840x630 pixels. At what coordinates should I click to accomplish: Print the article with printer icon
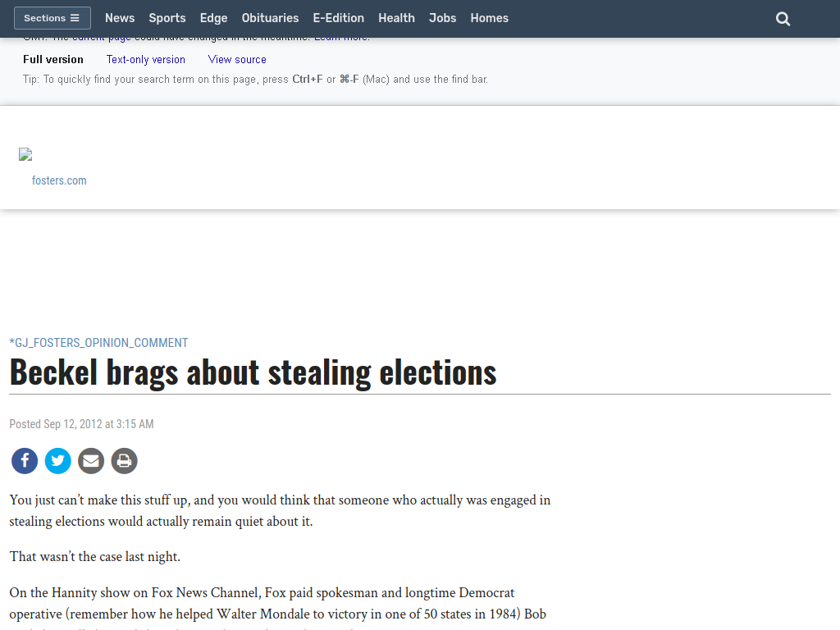(x=125, y=461)
